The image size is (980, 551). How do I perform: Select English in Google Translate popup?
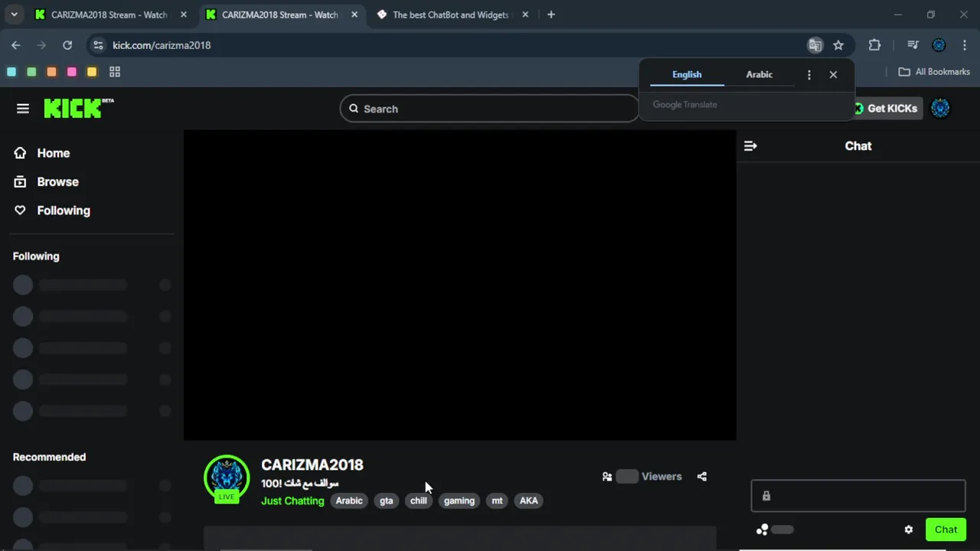pos(687,74)
